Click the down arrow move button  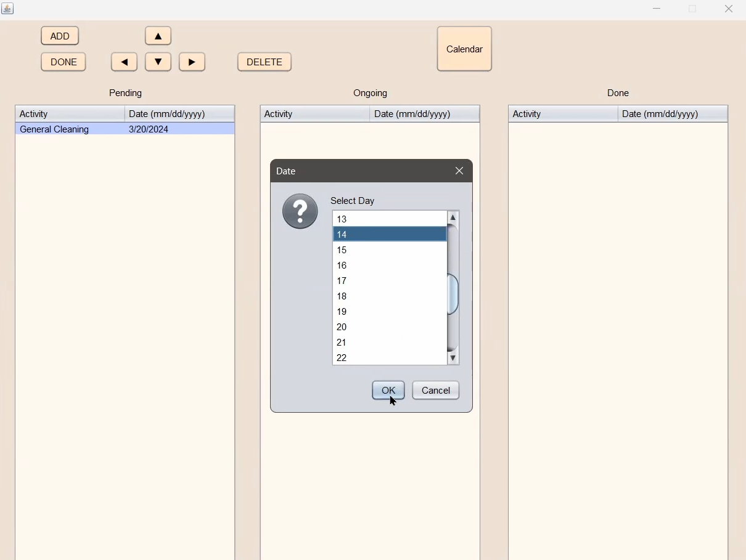(x=158, y=62)
